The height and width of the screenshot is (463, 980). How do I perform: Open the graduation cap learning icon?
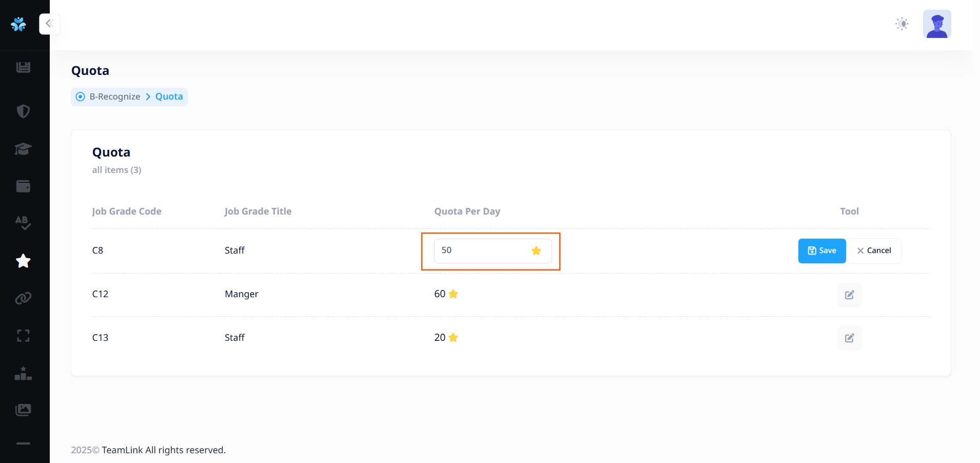(23, 149)
